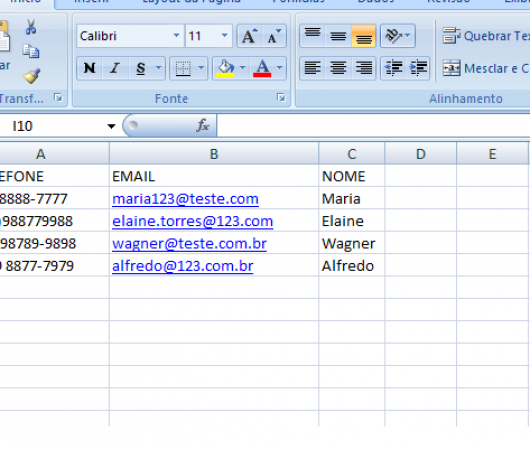This screenshot has width=530, height=450.
Task: Select the NOME header cell
Action: tap(352, 176)
